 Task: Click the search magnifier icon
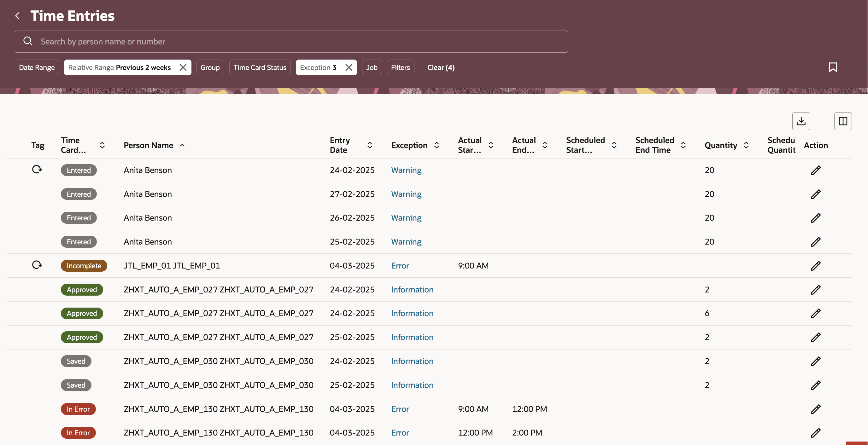[x=28, y=41]
